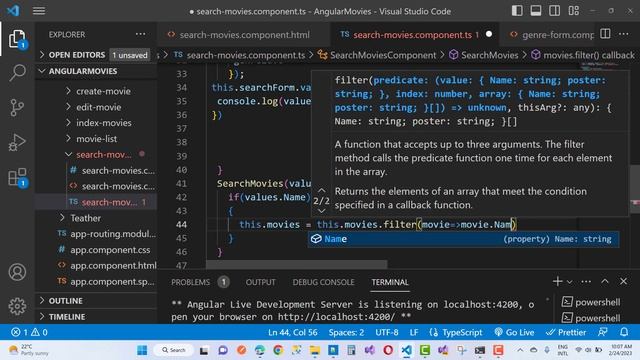The width and height of the screenshot is (640, 360).
Task: Open notifications bell in status bar
Action: click(x=624, y=332)
